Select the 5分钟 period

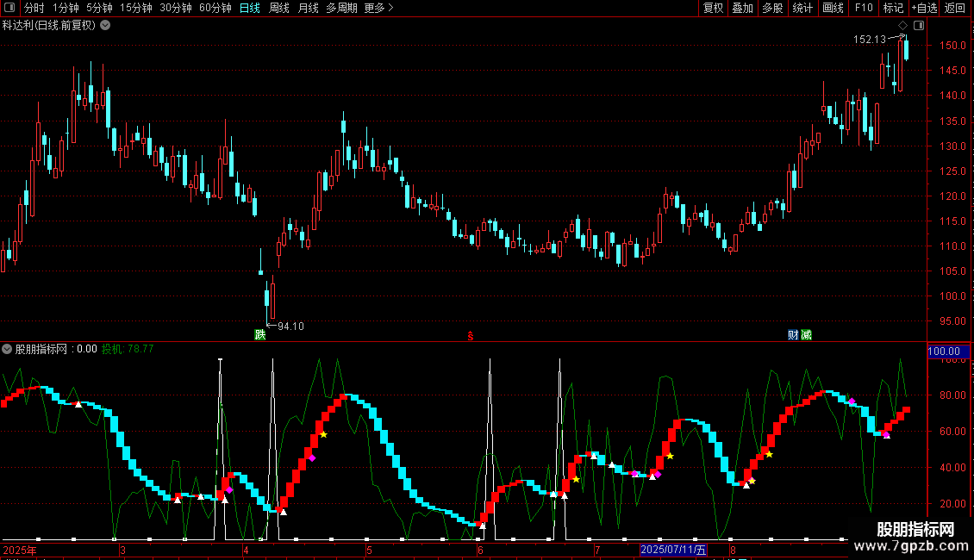[99, 8]
